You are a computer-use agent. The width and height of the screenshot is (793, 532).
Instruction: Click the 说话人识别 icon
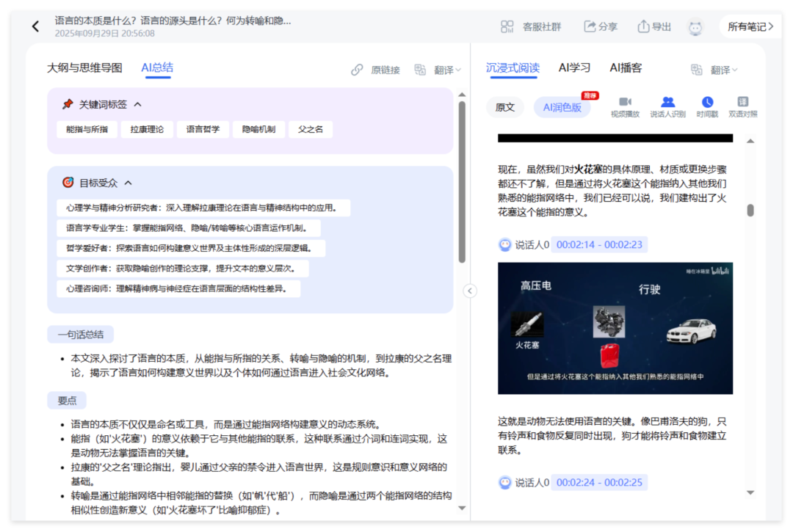pos(667,102)
